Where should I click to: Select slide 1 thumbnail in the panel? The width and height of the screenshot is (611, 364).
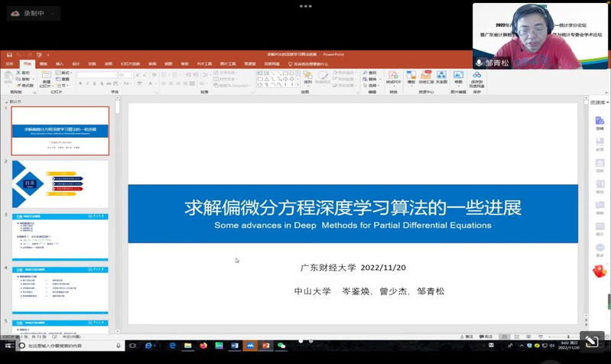pyautogui.click(x=60, y=131)
